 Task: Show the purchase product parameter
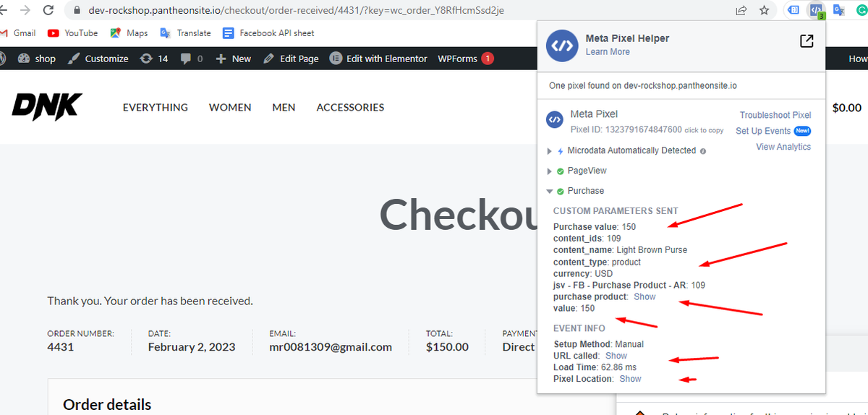tap(644, 296)
